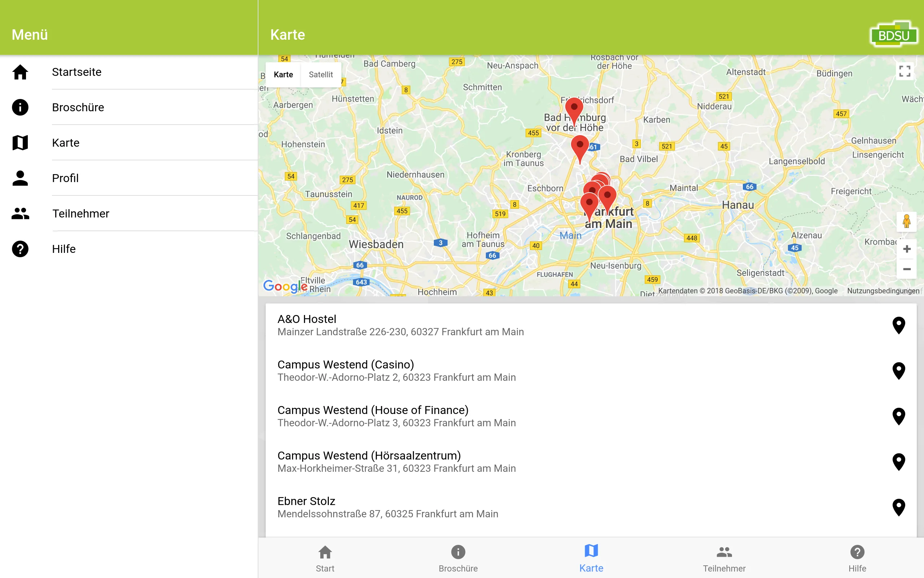Click the Google logo on the map

point(285,286)
